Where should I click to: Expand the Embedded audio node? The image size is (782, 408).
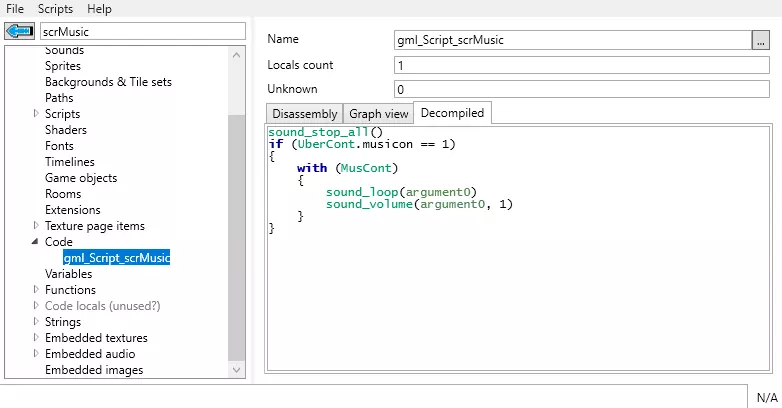coord(37,354)
